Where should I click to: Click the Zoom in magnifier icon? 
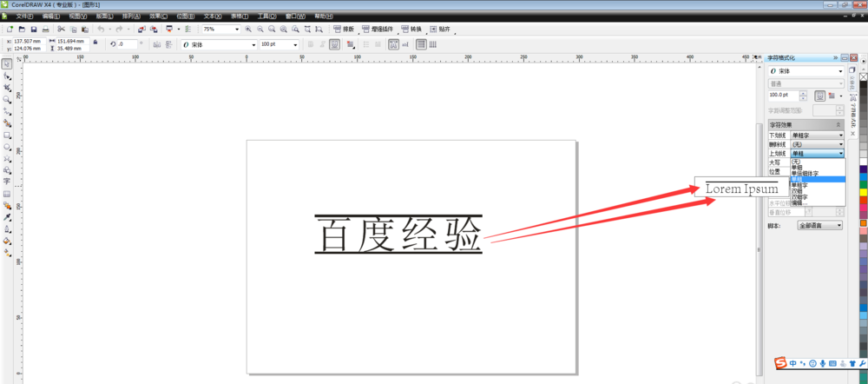[x=248, y=29]
